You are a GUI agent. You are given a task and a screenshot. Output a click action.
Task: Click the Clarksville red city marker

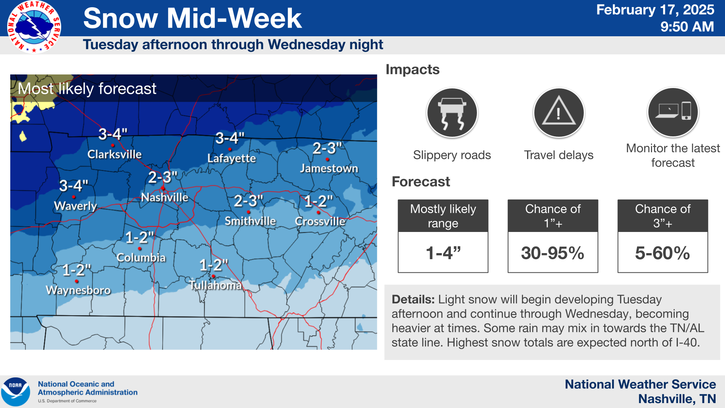tap(112, 145)
